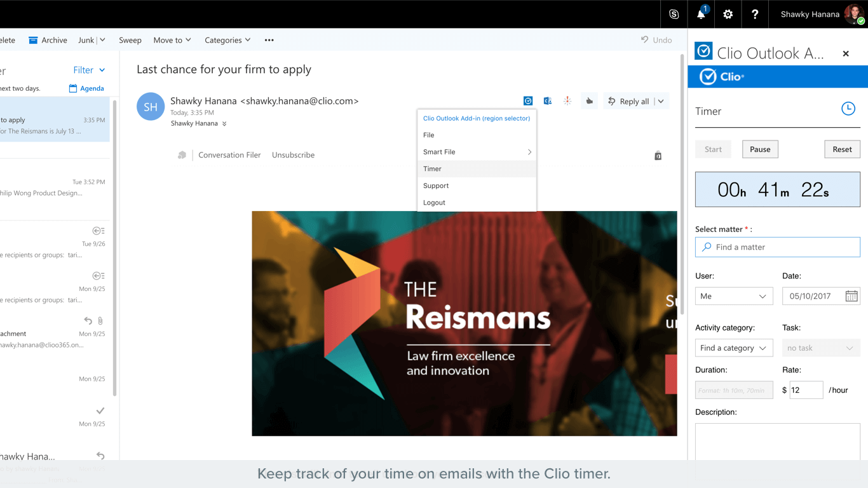Open Skype from the top bar
This screenshot has height=488, width=868.
(x=674, y=14)
